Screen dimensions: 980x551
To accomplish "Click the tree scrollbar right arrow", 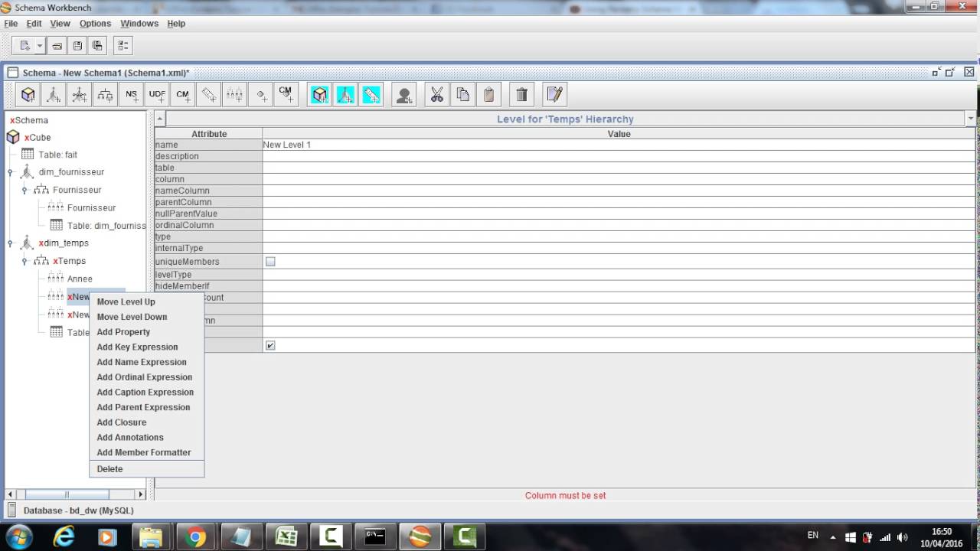I will click(x=140, y=494).
